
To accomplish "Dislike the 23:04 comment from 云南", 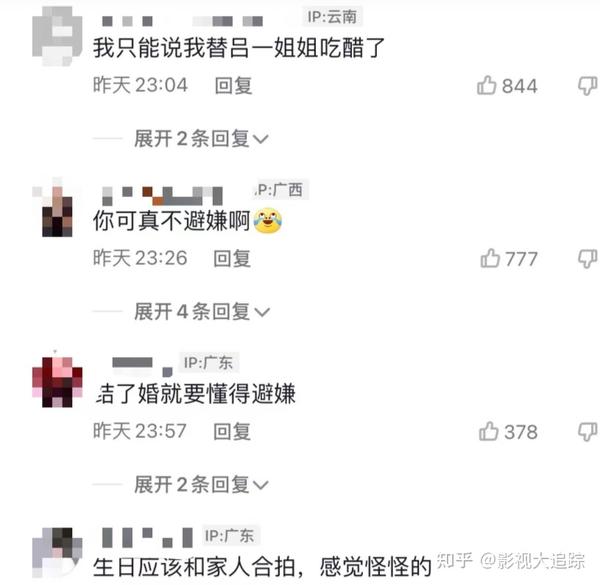I will pyautogui.click(x=588, y=86).
